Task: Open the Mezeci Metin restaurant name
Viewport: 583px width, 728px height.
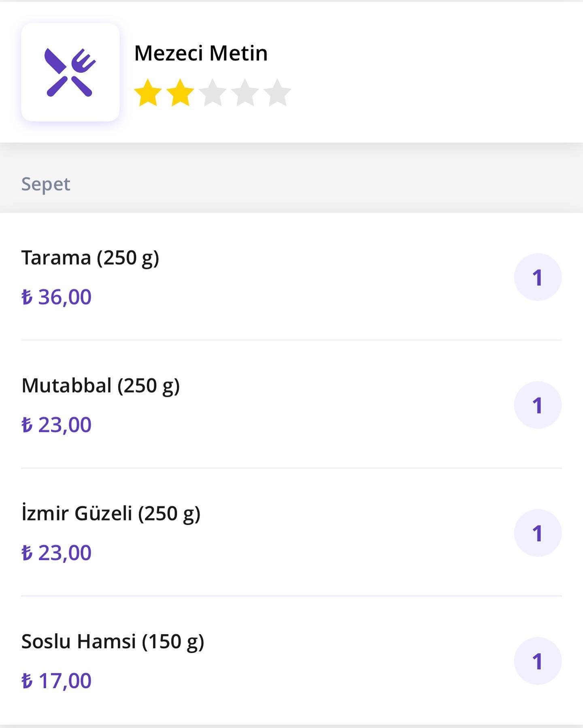Action: click(x=201, y=53)
